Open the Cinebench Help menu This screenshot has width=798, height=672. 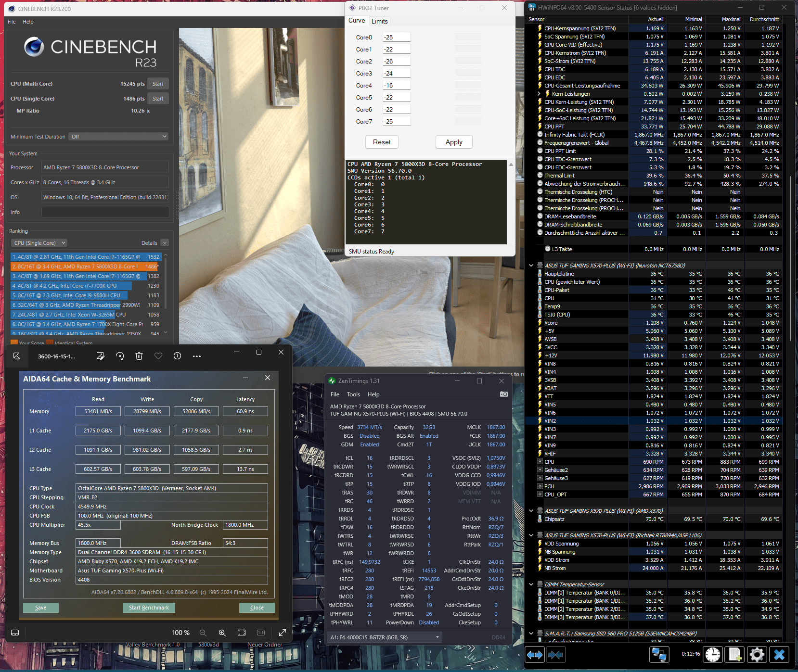pos(28,22)
